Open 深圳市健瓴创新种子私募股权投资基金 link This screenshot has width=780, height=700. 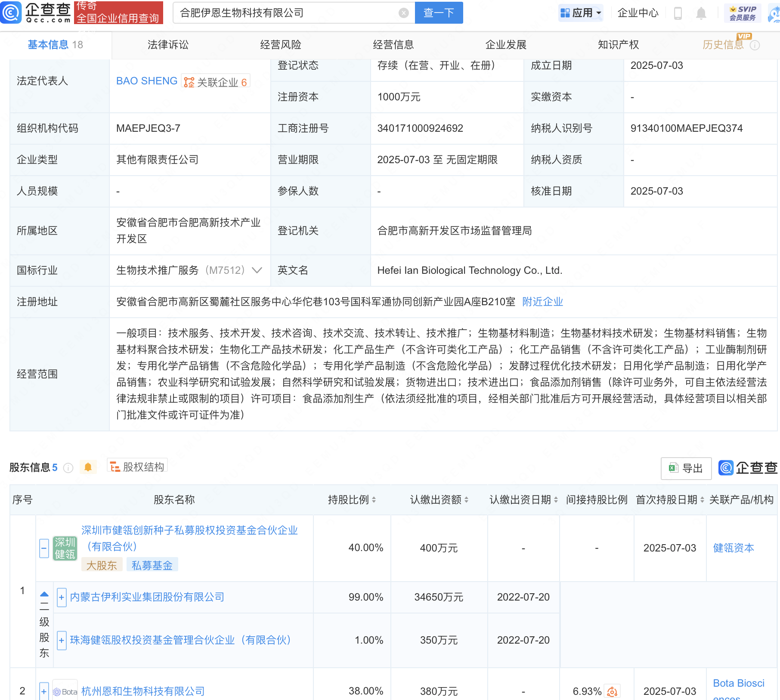[189, 539]
